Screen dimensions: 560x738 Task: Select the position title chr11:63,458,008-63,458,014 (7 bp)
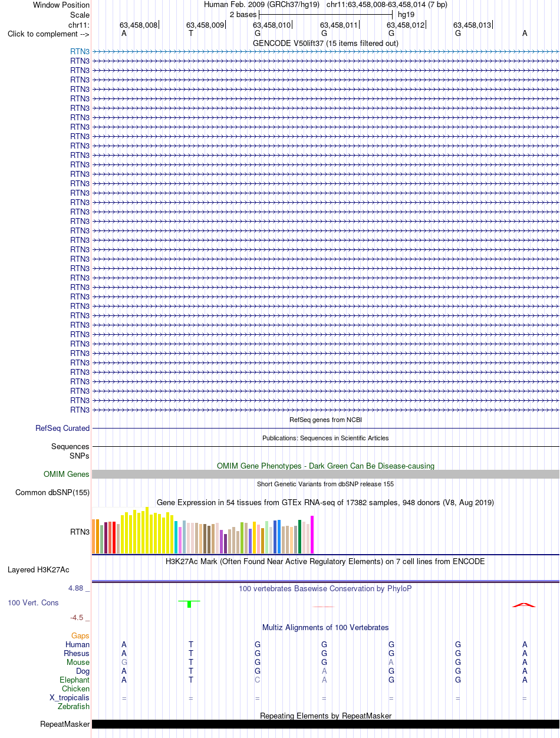point(387,5)
